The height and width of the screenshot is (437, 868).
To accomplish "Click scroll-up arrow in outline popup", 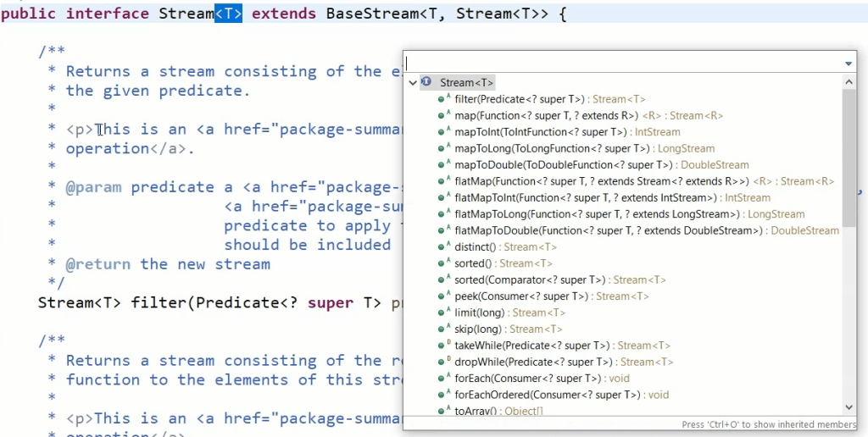I will coord(849,82).
